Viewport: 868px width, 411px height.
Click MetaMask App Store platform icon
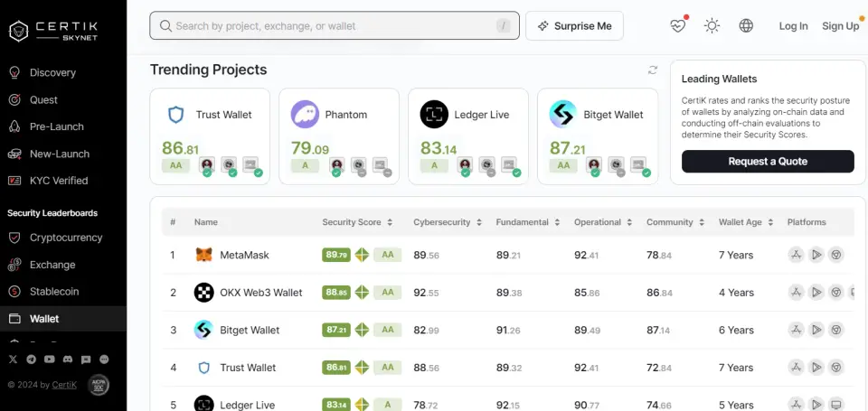(x=796, y=255)
